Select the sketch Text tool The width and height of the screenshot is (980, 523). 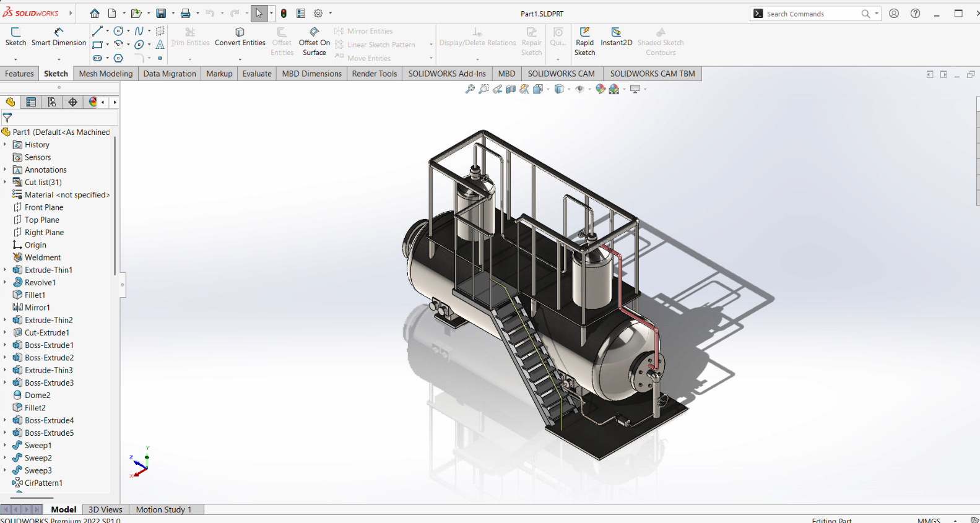pos(160,45)
